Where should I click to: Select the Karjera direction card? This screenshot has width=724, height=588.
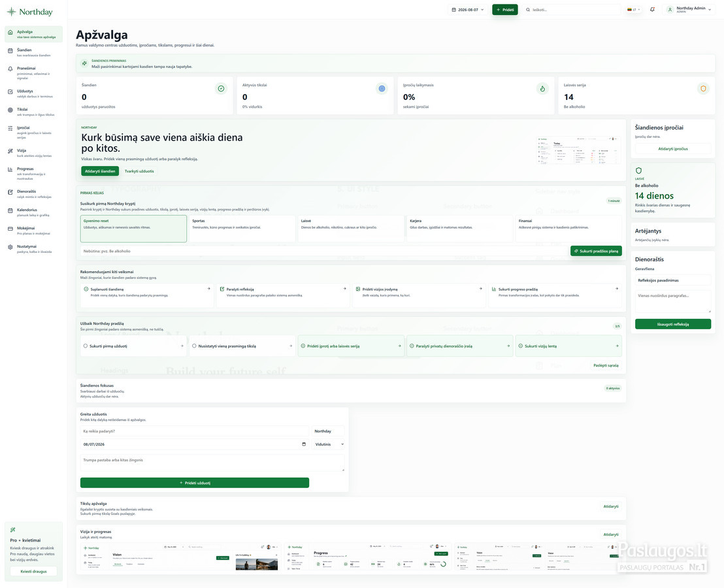pos(460,229)
